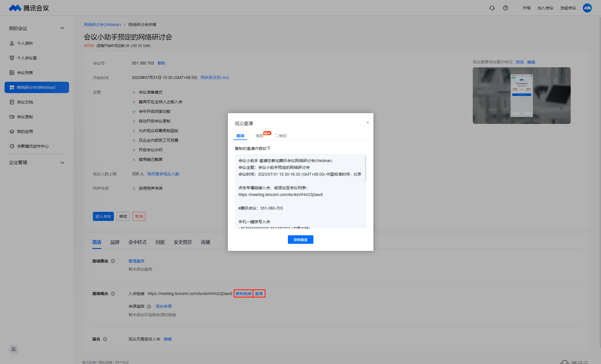Click the 个人资料 person icon

pyautogui.click(x=12, y=43)
